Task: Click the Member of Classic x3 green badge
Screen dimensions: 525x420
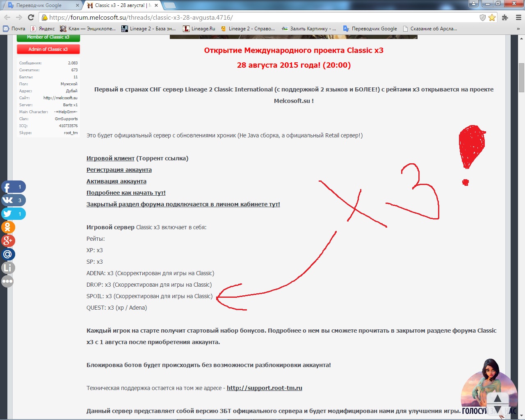Action: coord(48,37)
